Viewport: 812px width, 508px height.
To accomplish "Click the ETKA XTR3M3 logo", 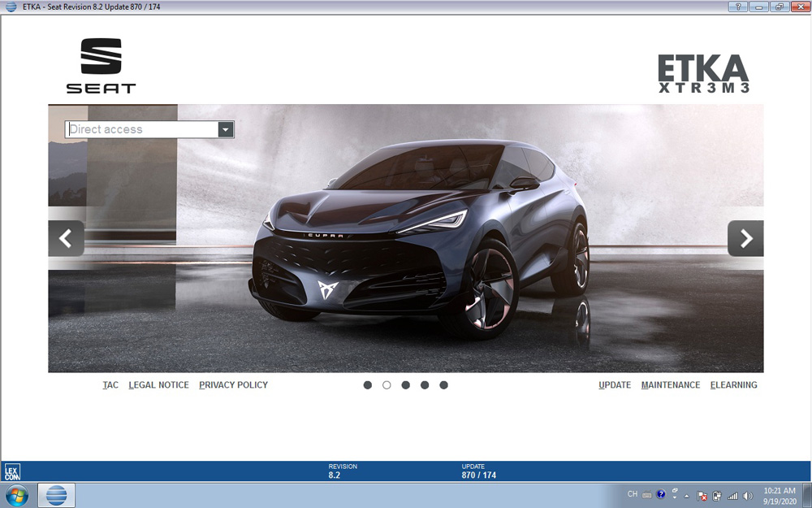I will pyautogui.click(x=703, y=74).
